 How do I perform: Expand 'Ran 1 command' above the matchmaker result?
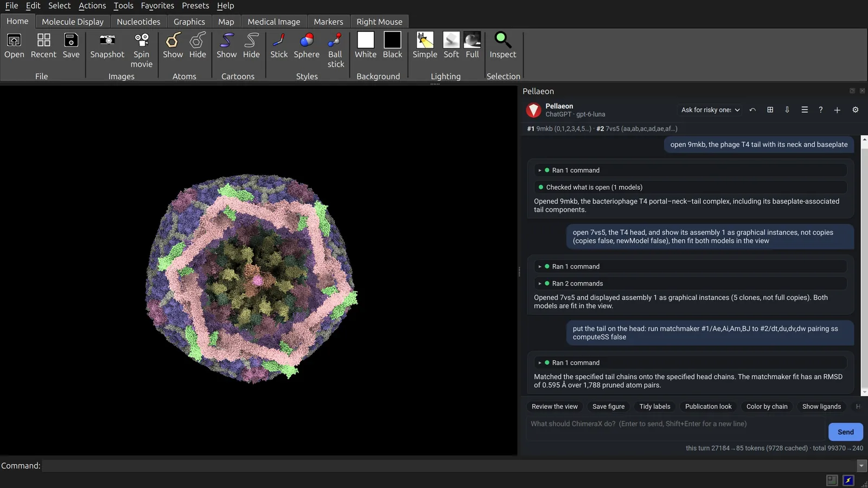point(690,363)
